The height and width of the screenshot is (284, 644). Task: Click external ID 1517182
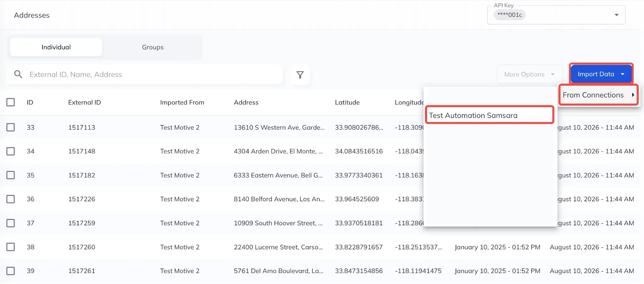pyautogui.click(x=82, y=175)
